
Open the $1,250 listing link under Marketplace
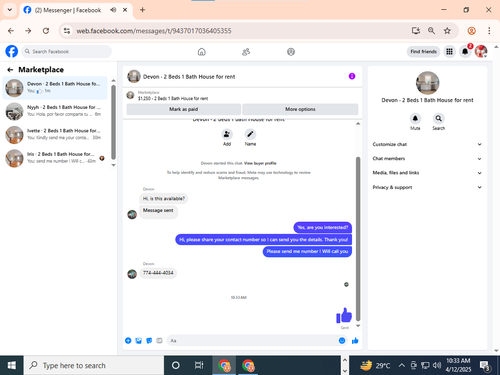coord(173,98)
